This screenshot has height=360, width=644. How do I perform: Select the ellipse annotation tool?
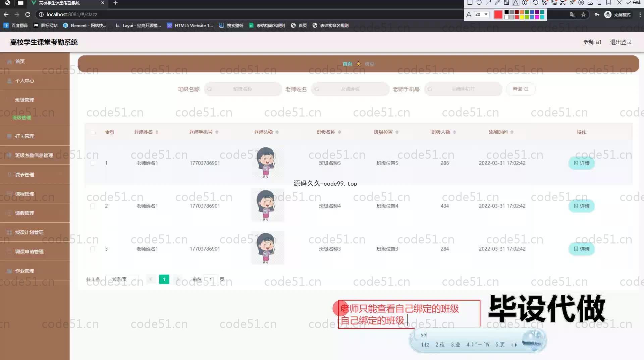click(479, 3)
